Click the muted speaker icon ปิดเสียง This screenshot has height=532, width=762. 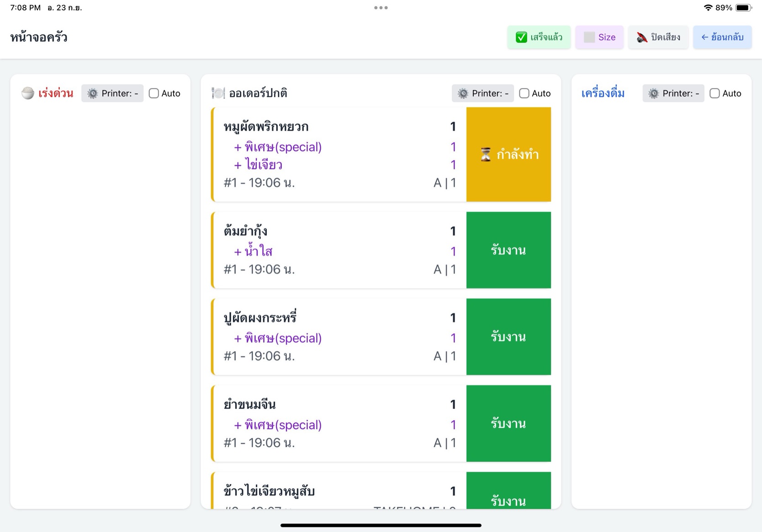click(642, 37)
